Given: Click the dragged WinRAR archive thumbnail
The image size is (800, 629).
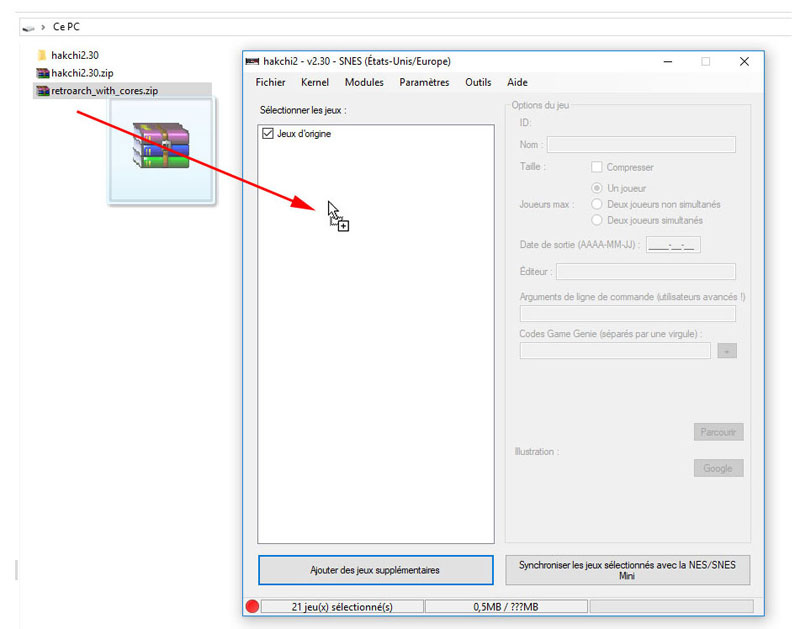Looking at the screenshot, I should tap(161, 147).
